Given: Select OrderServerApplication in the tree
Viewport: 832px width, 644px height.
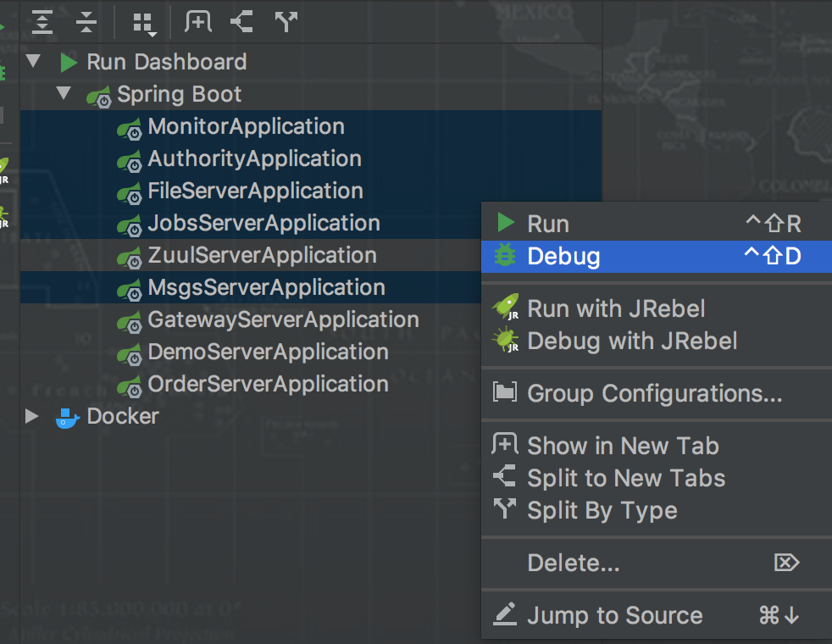Looking at the screenshot, I should click(x=268, y=384).
